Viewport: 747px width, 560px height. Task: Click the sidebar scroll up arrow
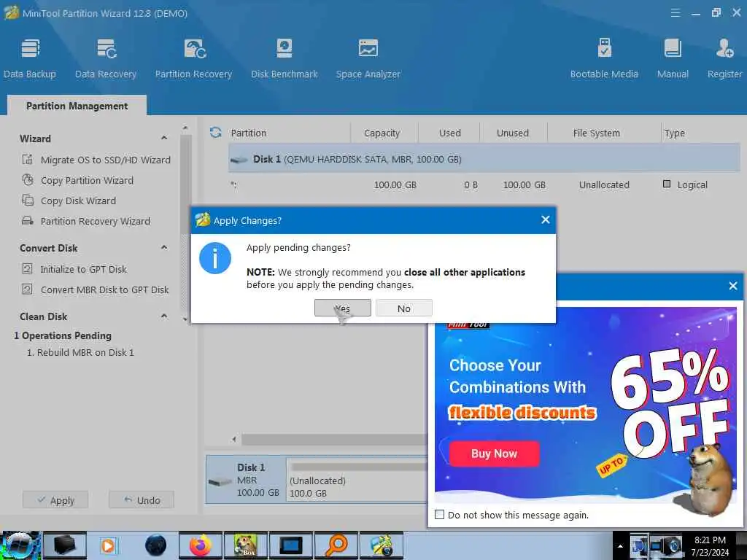click(185, 128)
